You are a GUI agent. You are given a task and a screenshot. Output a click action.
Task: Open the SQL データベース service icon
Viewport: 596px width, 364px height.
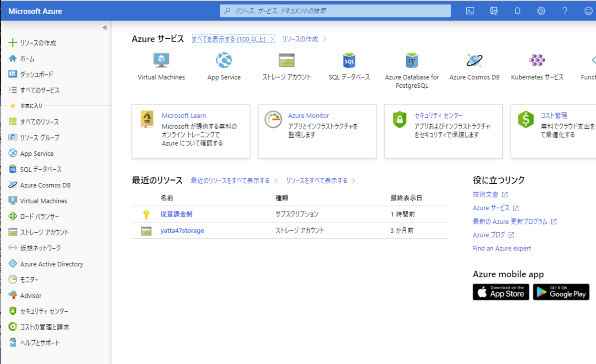coord(349,60)
